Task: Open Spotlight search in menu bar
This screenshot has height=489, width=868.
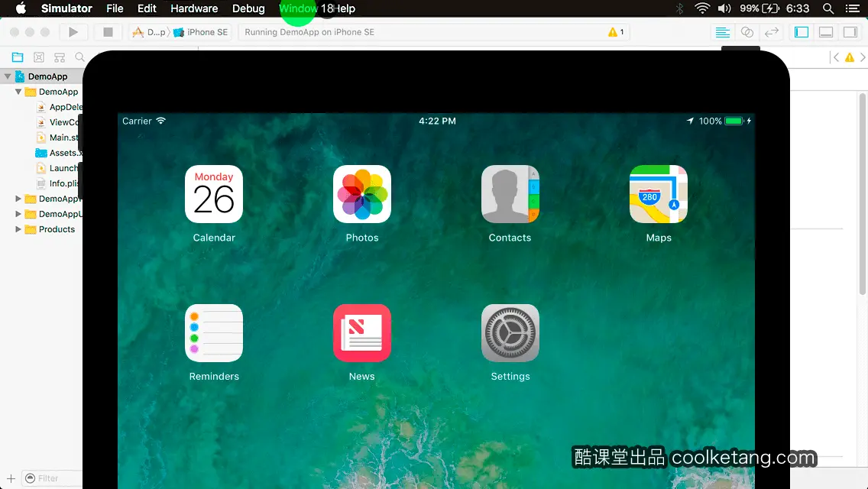Action: pos(828,8)
